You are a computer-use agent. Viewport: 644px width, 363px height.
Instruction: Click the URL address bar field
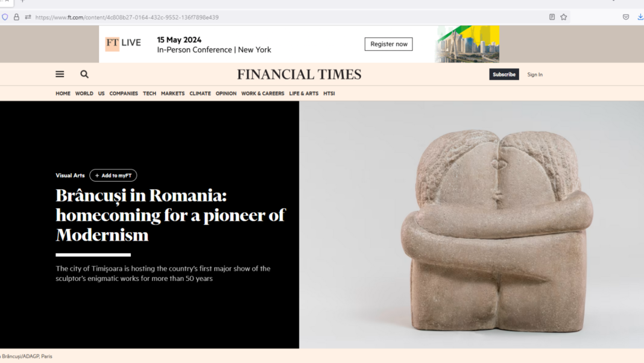[x=289, y=17]
